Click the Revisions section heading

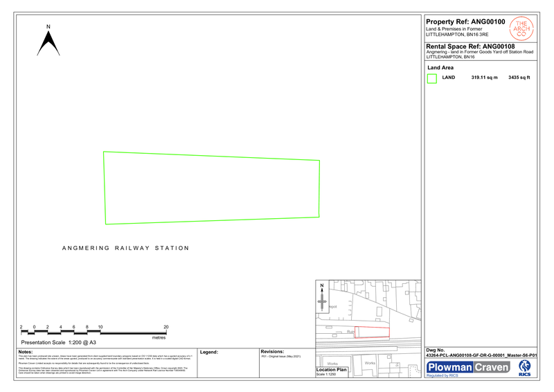click(273, 351)
